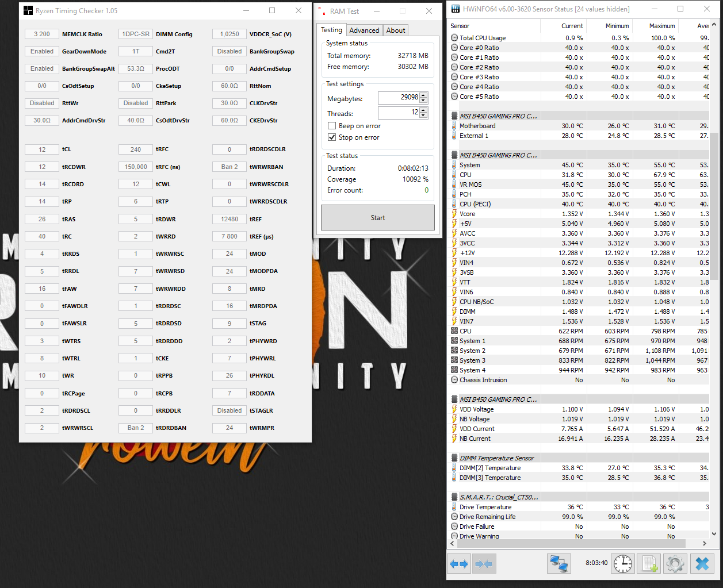Increase Megabytes value with spinner
The height and width of the screenshot is (588, 723).
click(x=424, y=95)
